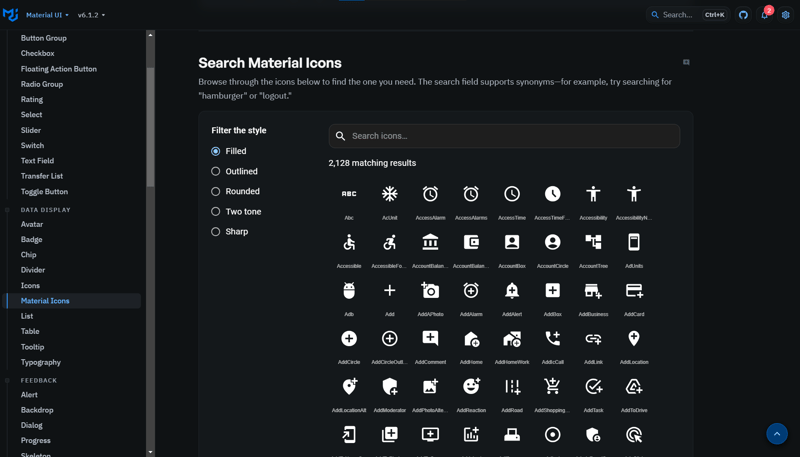Pick the plain Add plus icon
Image resolution: width=800 pixels, height=457 pixels.
(x=390, y=290)
